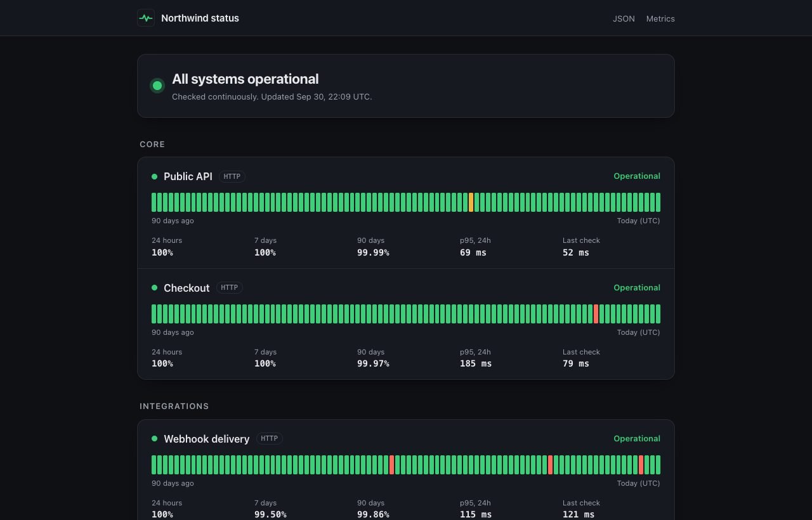Select the All systems operational heading
Screen dimensions: 812x520
[246, 79]
